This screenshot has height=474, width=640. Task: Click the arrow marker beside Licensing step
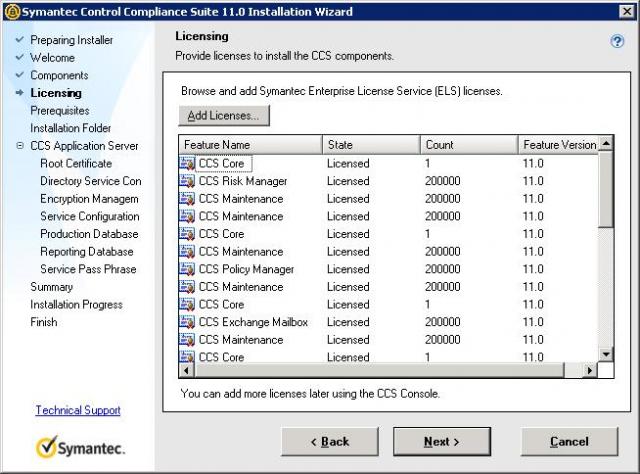tap(19, 93)
